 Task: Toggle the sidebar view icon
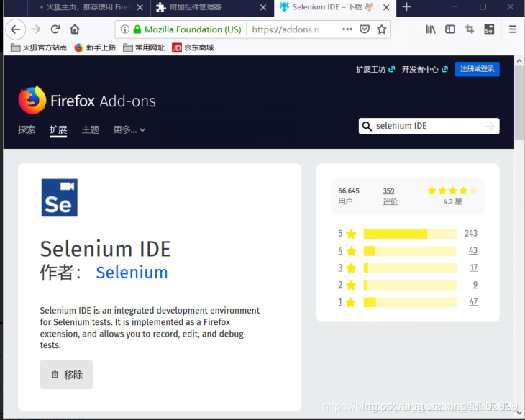click(450, 29)
